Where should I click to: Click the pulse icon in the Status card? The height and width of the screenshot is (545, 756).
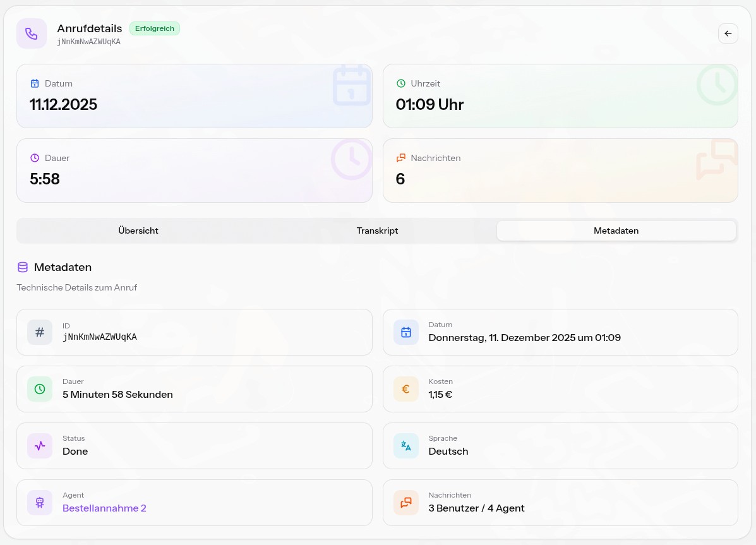[40, 446]
